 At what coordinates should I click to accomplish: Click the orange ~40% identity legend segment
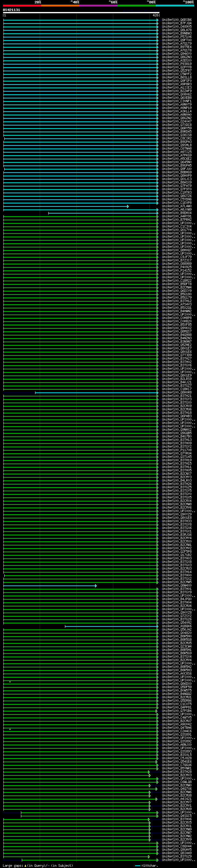click(60, 6)
